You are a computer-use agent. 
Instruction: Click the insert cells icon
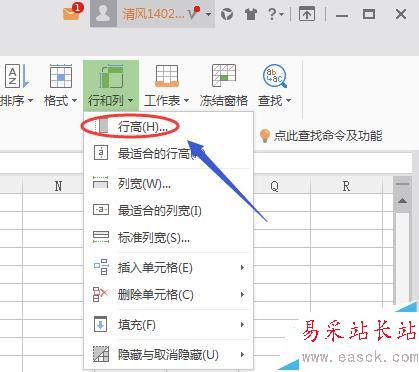tap(101, 267)
